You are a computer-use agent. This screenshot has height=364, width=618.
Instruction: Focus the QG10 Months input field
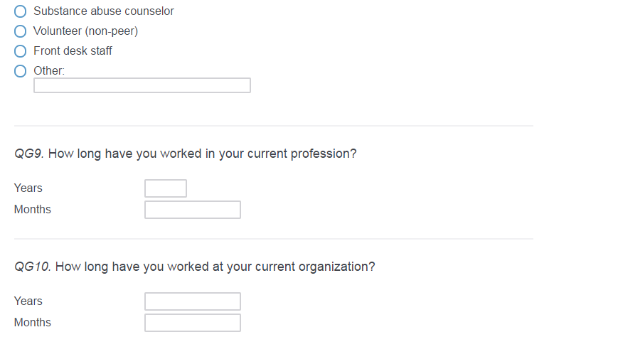pyautogui.click(x=193, y=323)
